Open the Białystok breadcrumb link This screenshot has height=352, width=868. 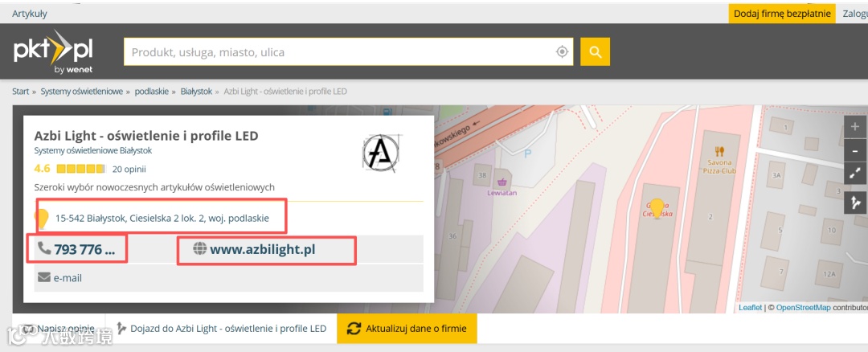[197, 92]
